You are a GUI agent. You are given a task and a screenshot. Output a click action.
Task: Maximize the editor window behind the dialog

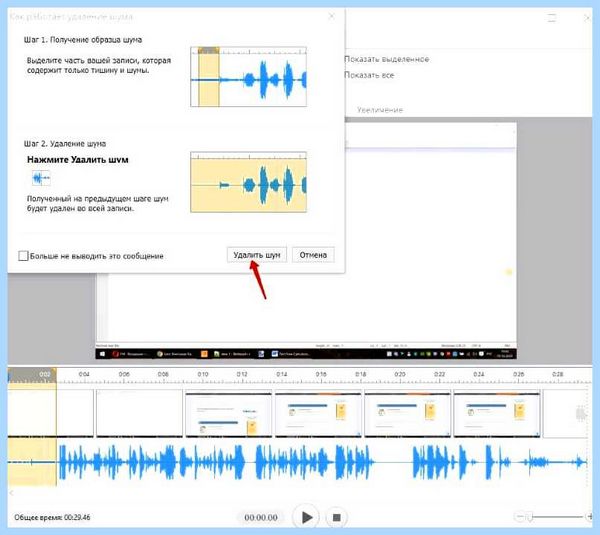pyautogui.click(x=552, y=18)
